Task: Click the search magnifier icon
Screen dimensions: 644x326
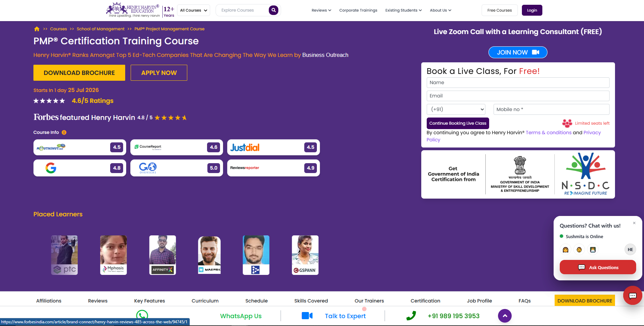Action: pos(273,10)
